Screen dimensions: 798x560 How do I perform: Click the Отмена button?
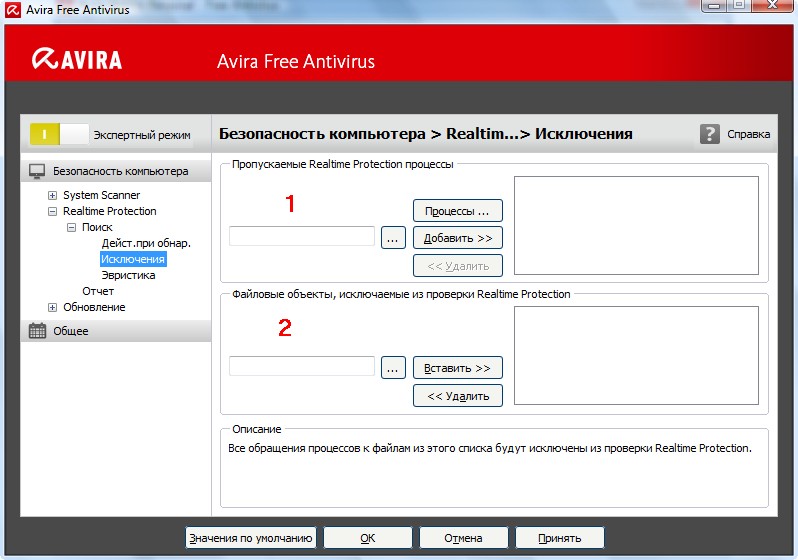coord(463,538)
